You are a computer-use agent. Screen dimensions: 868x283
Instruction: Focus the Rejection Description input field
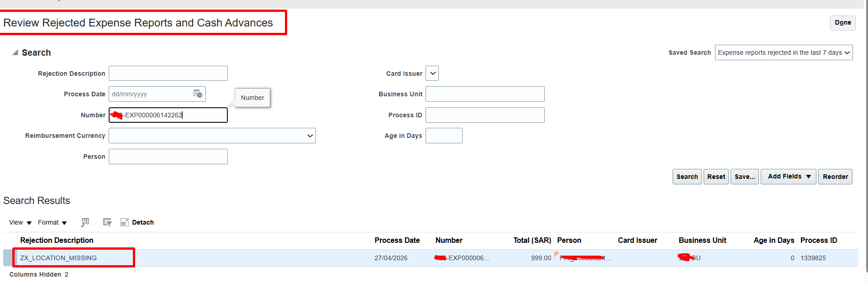[x=168, y=73]
